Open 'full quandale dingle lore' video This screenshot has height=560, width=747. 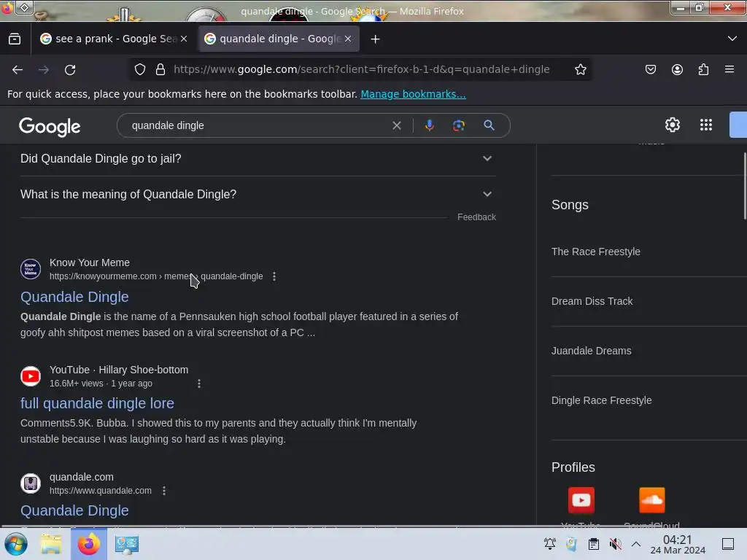97,404
